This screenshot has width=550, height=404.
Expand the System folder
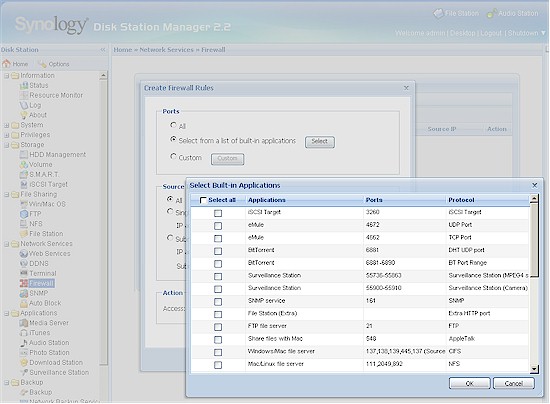[7, 125]
